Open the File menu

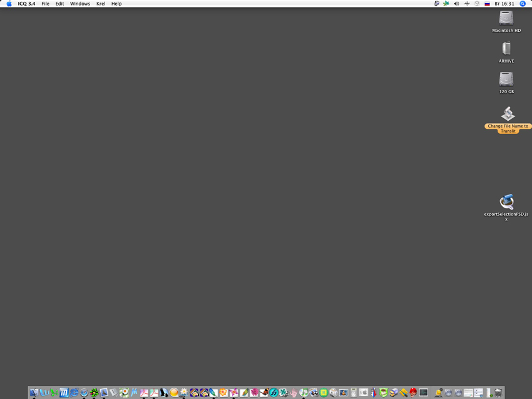coord(45,4)
